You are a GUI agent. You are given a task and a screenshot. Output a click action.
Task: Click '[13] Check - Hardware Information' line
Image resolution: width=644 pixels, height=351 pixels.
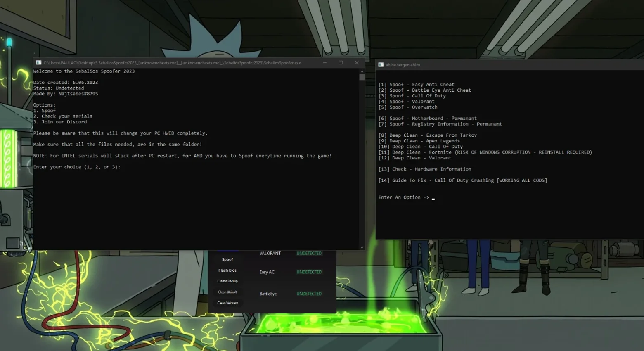(425, 169)
